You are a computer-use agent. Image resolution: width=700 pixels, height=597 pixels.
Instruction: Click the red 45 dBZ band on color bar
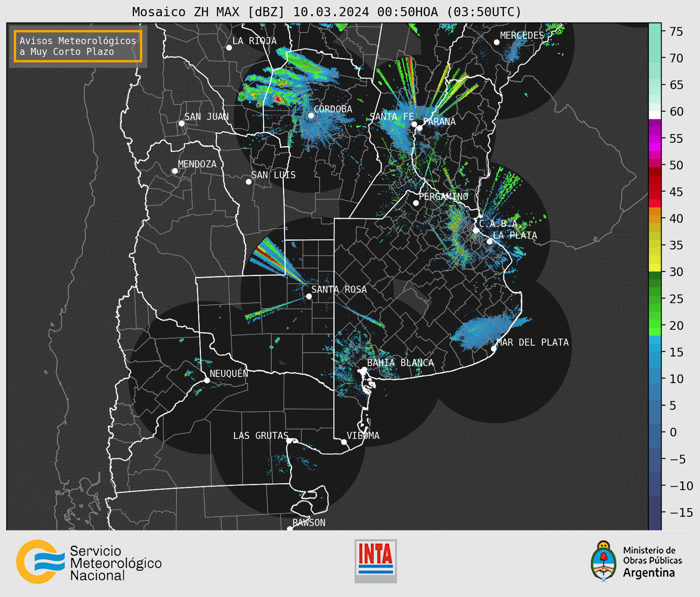pos(655,192)
